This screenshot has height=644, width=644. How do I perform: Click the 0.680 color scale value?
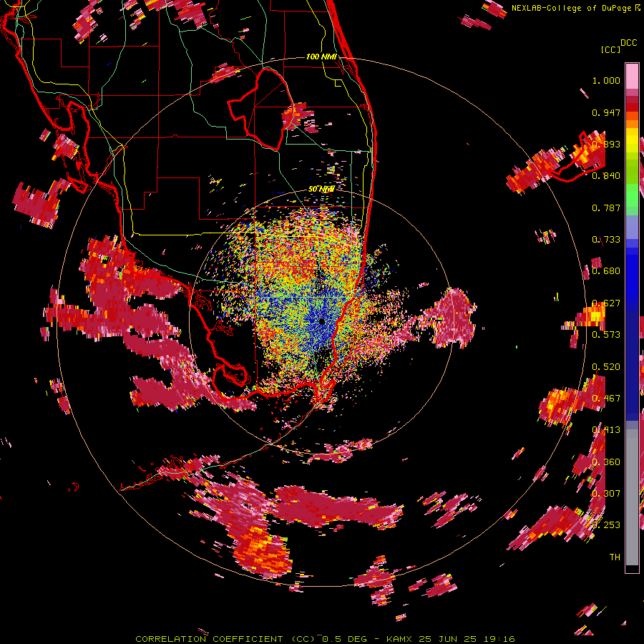pos(606,271)
